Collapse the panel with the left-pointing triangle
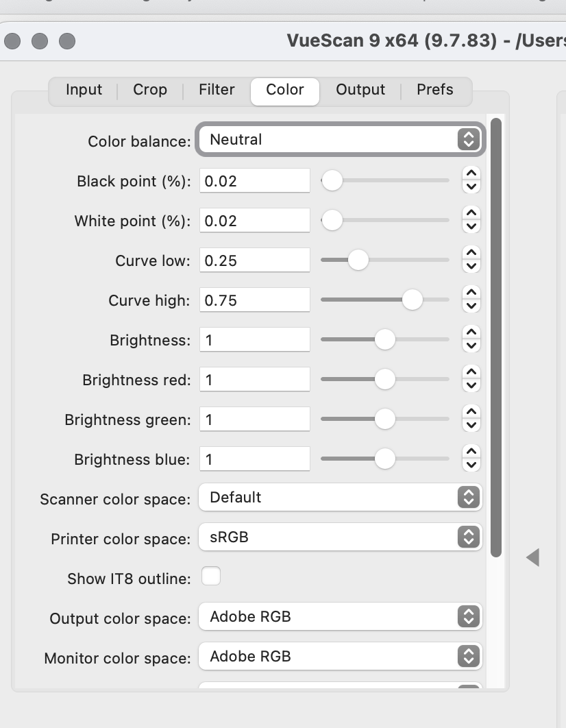 pyautogui.click(x=533, y=557)
